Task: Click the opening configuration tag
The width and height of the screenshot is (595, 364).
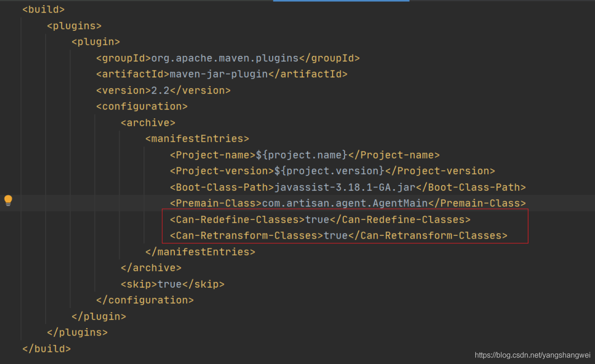Action: 142,106
